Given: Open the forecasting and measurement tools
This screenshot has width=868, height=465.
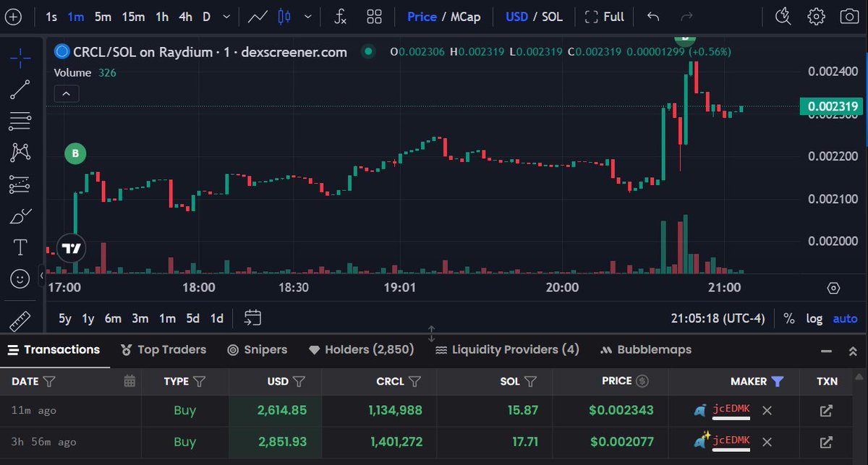Looking at the screenshot, I should pos(20,184).
